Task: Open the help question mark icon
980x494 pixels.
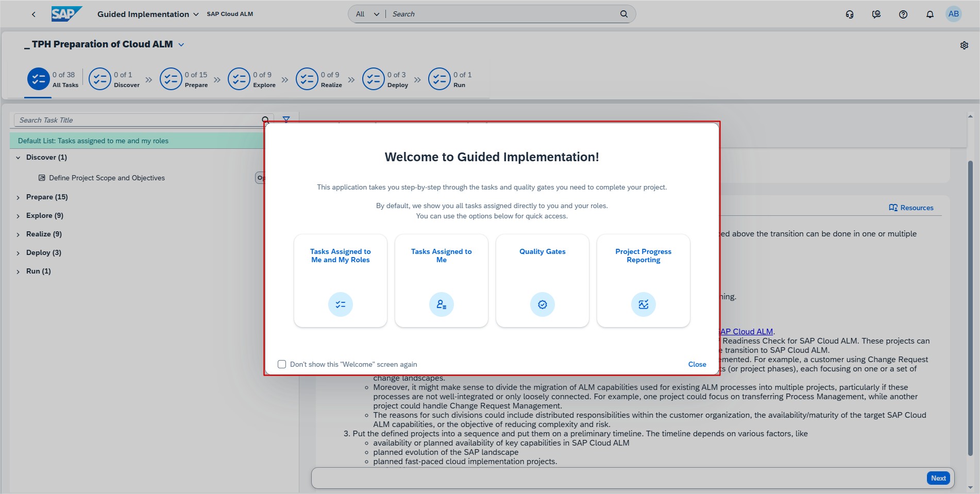Action: [903, 14]
